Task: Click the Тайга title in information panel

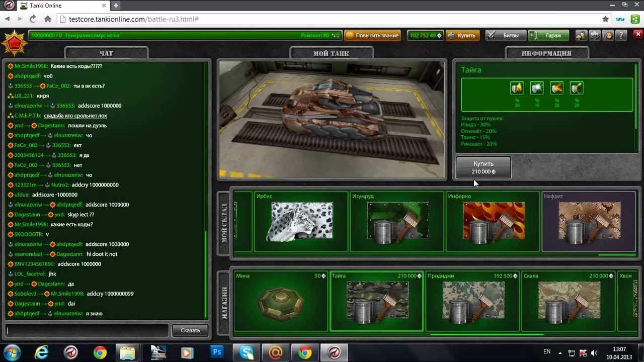Action: (471, 70)
